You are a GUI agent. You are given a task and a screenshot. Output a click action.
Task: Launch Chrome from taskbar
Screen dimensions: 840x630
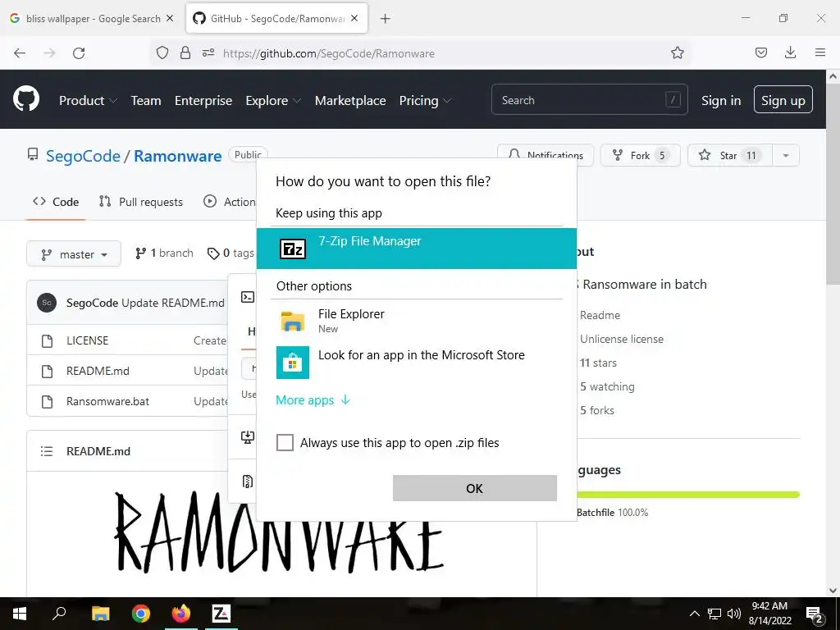pos(141,614)
